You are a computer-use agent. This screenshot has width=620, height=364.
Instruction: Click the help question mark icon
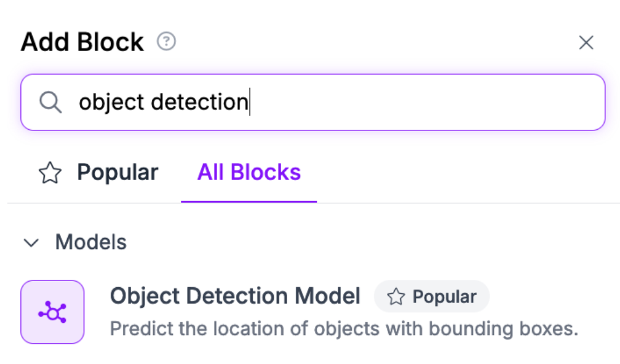pyautogui.click(x=166, y=42)
